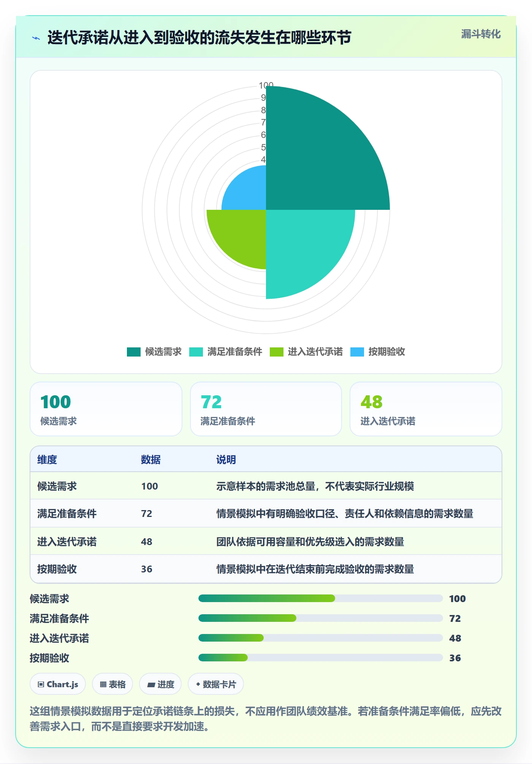The height and width of the screenshot is (764, 532).
Task: Toggle the 按期验收 legend swatch
Action: [x=357, y=352]
